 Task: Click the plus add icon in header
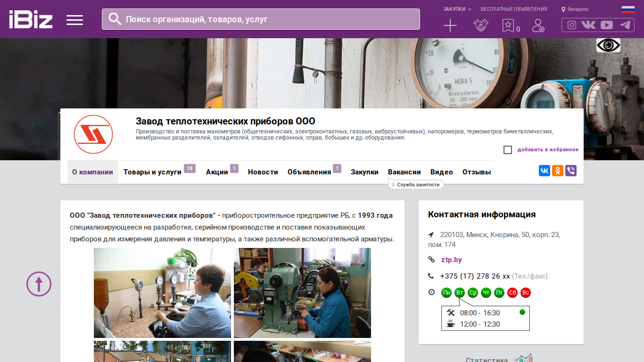(x=450, y=25)
